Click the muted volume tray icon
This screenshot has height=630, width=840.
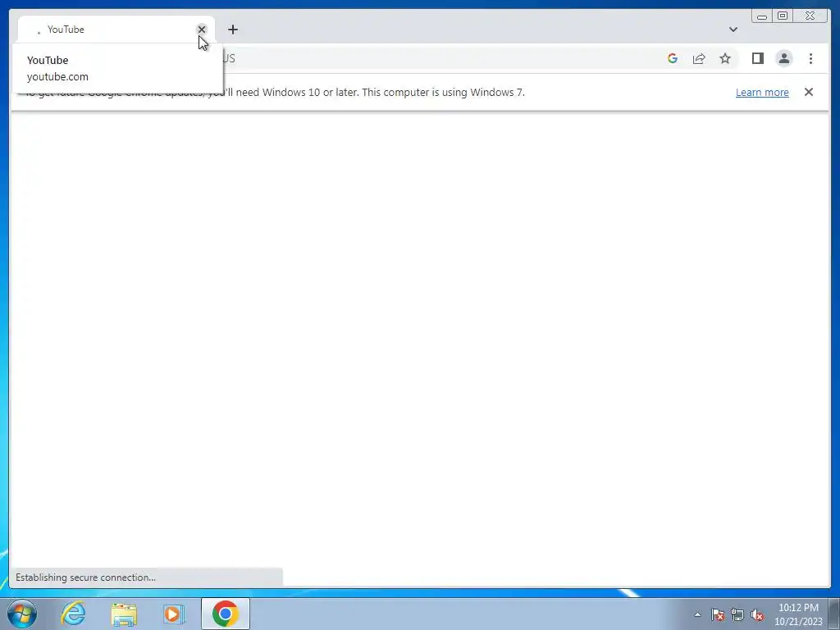click(x=757, y=614)
